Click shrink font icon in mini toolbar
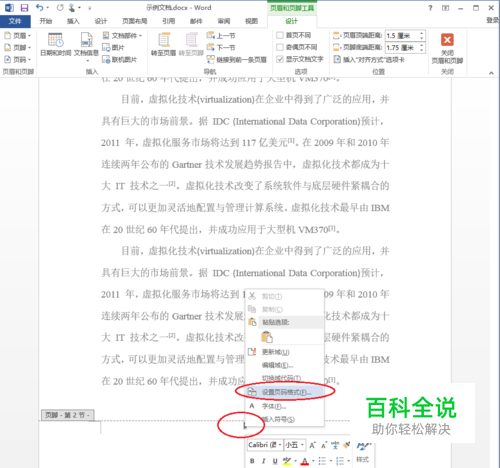This screenshot has width=500, height=468. pos(324,445)
